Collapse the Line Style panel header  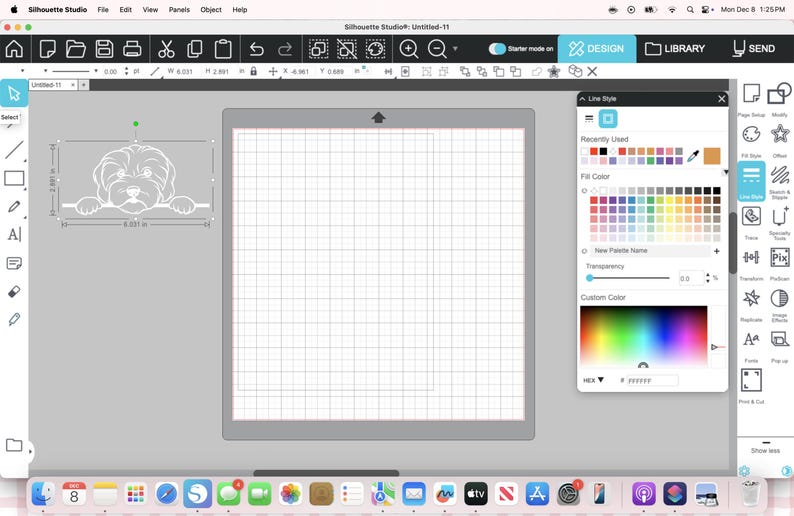[583, 99]
